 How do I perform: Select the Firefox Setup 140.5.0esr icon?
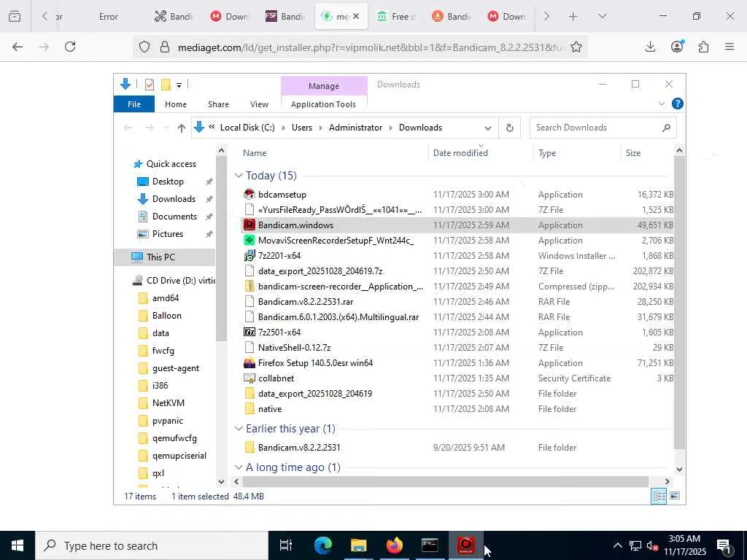[249, 363]
